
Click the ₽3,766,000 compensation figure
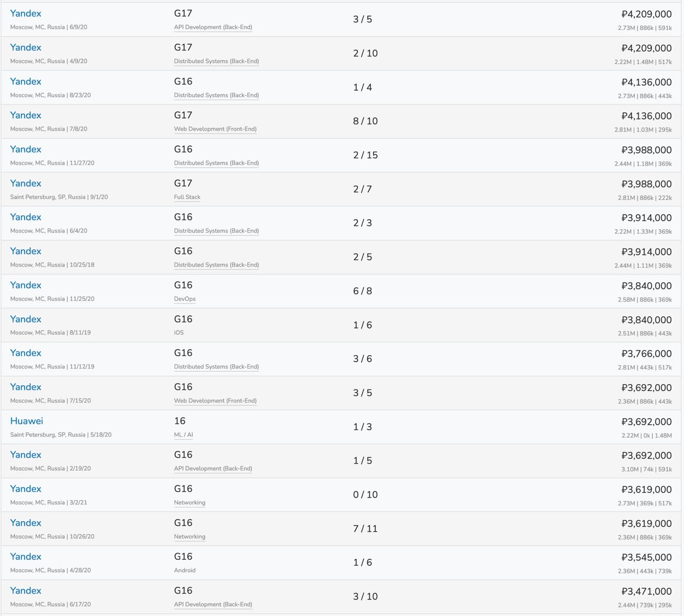(x=647, y=354)
